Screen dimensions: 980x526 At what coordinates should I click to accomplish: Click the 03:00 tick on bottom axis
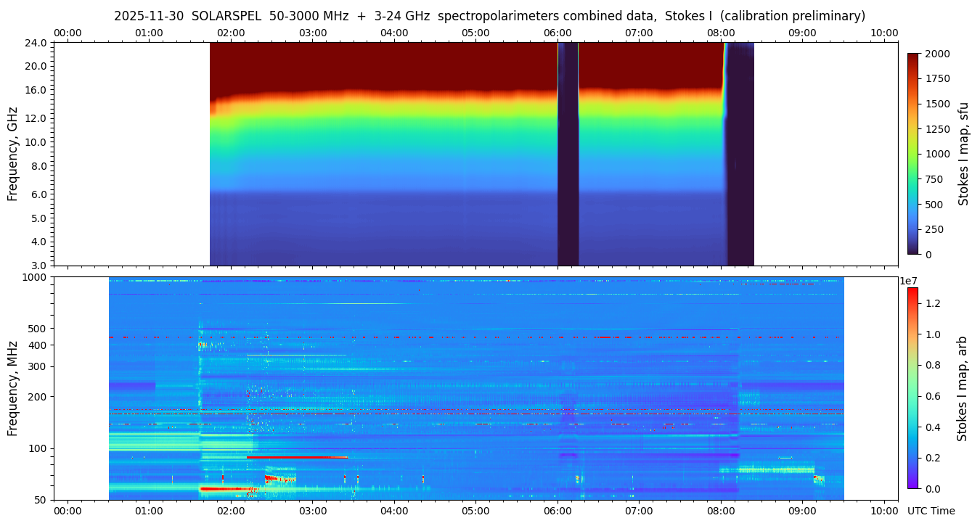(x=312, y=511)
